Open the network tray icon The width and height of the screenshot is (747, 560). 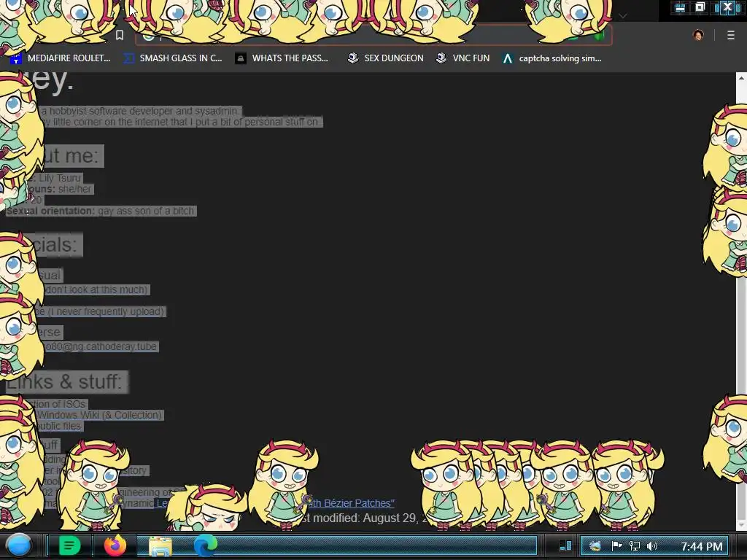[x=634, y=546]
